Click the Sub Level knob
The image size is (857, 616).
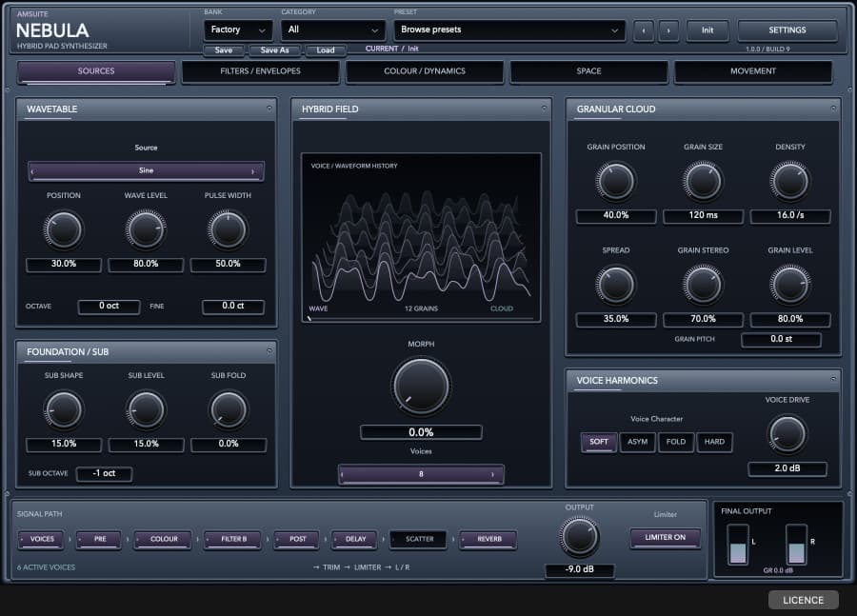click(x=146, y=409)
